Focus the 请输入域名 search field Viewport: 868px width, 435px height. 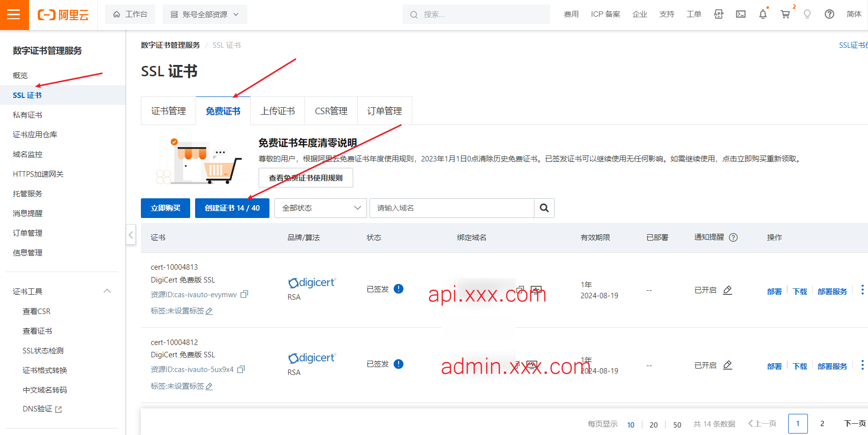click(x=452, y=208)
